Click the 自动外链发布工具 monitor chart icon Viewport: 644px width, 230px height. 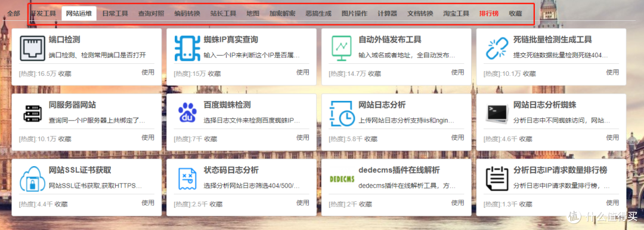[342, 48]
